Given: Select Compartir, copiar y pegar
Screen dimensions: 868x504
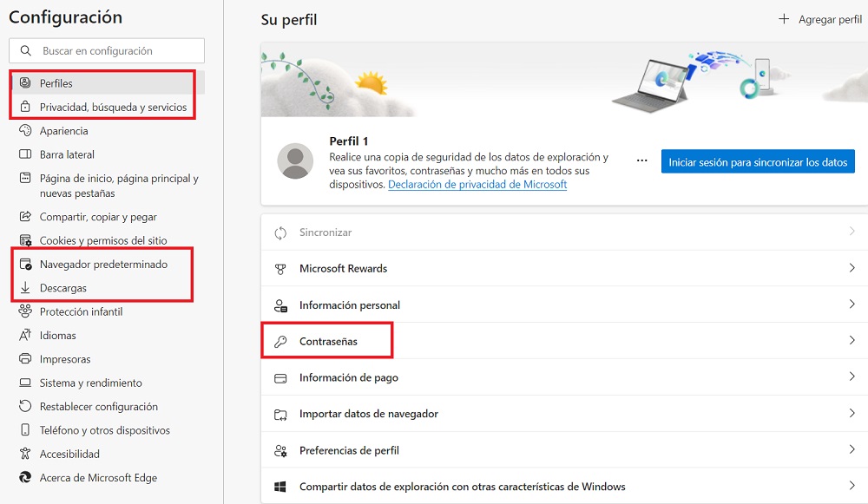Looking at the screenshot, I should click(x=107, y=217).
